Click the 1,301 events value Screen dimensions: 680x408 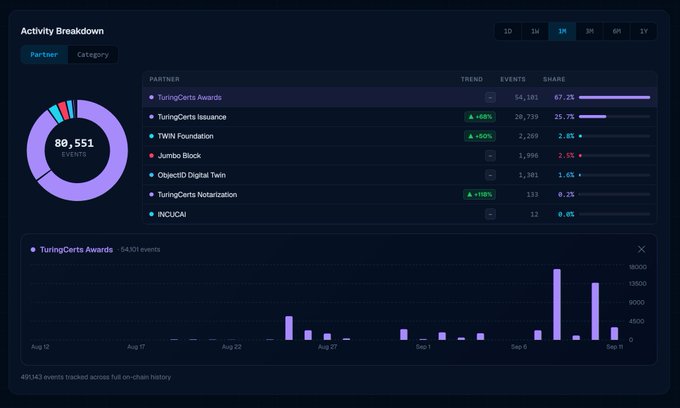click(x=528, y=175)
